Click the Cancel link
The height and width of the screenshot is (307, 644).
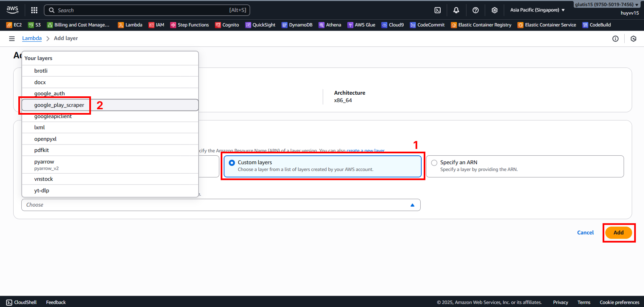coord(585,233)
